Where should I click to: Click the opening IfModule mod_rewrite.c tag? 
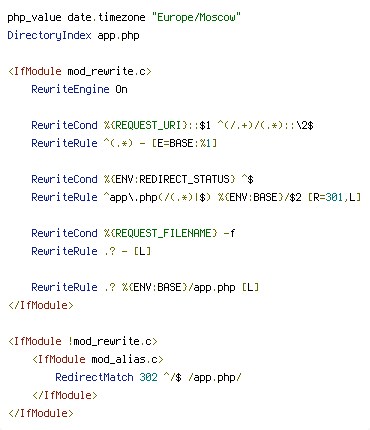80,71
